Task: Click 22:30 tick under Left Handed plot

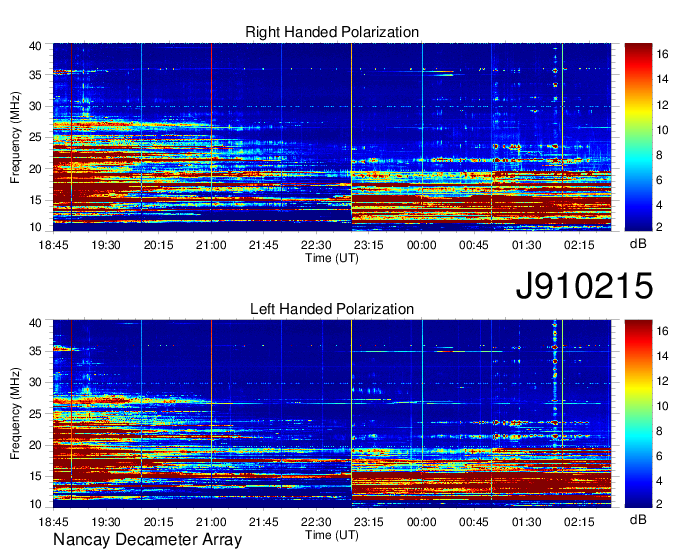Action: pyautogui.click(x=316, y=522)
